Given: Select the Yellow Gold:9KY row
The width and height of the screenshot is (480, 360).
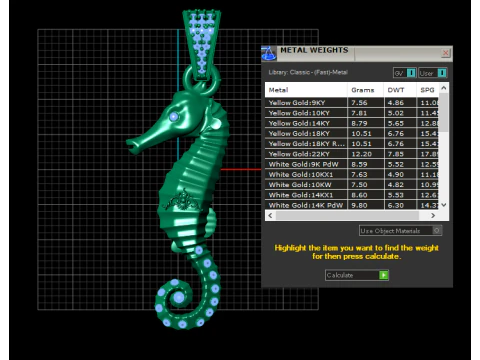Looking at the screenshot, I should click(352, 103).
